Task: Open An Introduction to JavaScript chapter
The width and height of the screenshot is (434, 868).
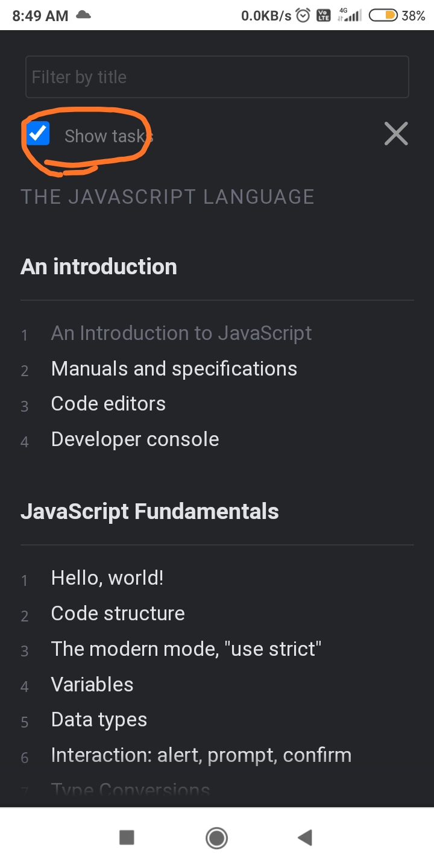Action: (181, 333)
